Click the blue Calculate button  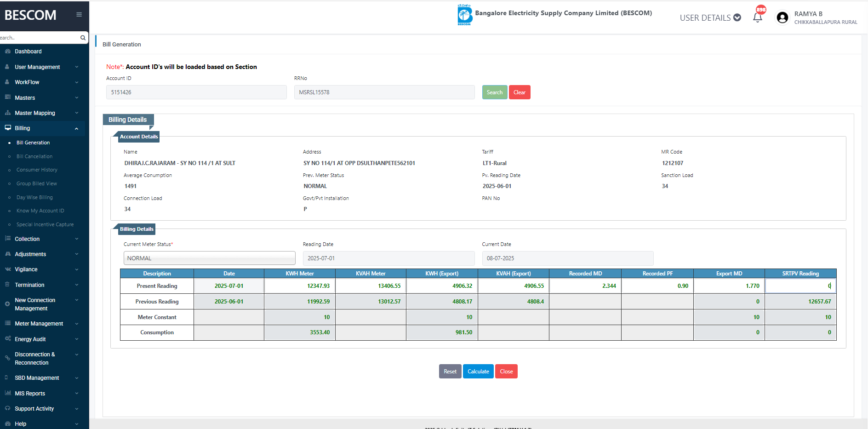click(x=478, y=371)
